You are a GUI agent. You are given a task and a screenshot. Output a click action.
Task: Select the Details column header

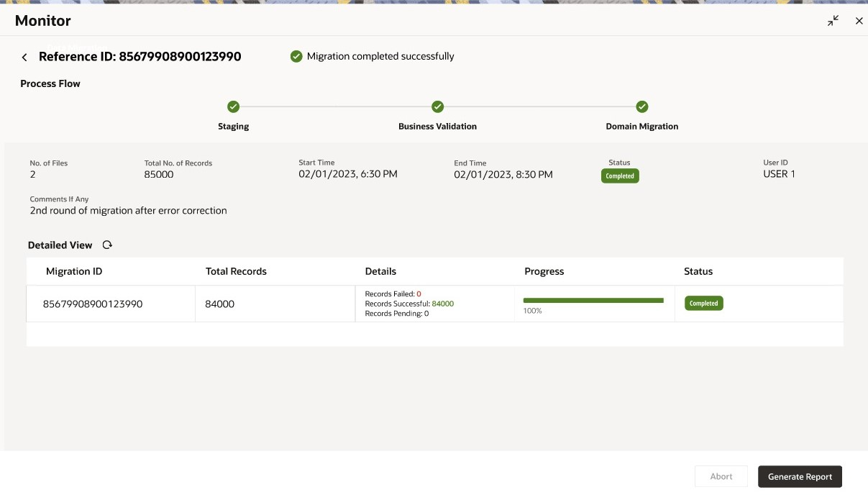pos(380,271)
